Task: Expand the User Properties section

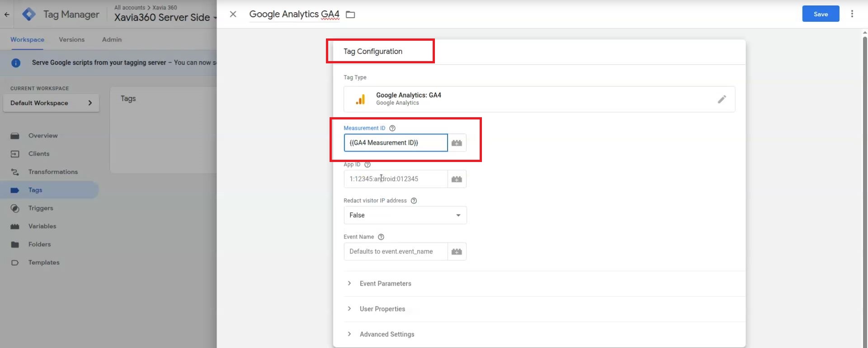Action: tap(382, 309)
